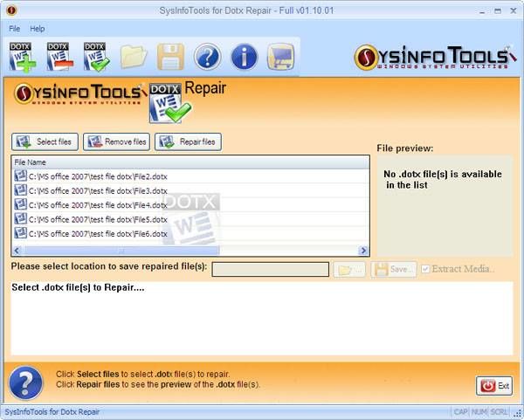Screen dimensions: 524x420
Task: Click the large DOTX Repair icon in banner
Action: (170, 103)
